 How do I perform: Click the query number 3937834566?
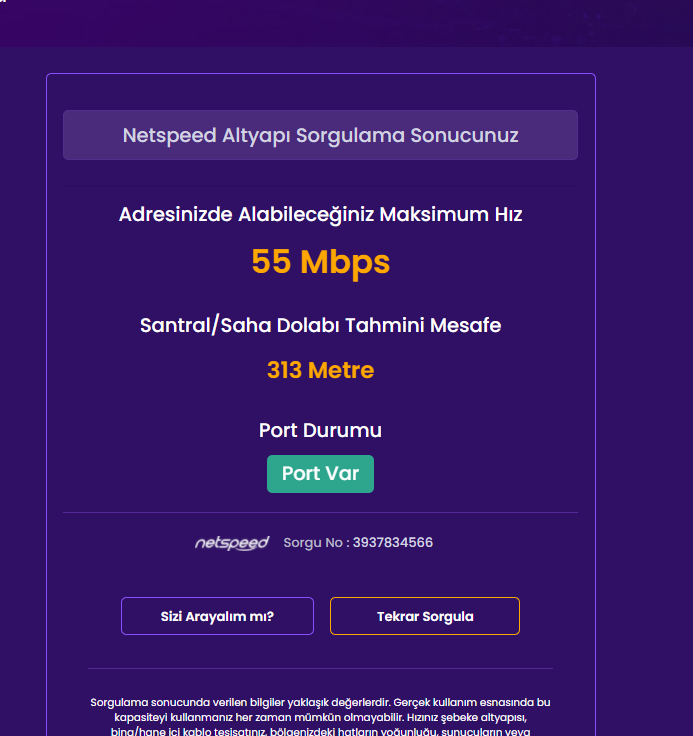click(x=393, y=543)
